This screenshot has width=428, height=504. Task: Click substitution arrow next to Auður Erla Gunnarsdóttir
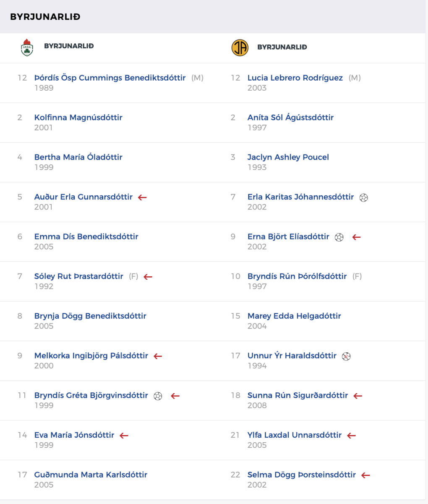coord(143,197)
